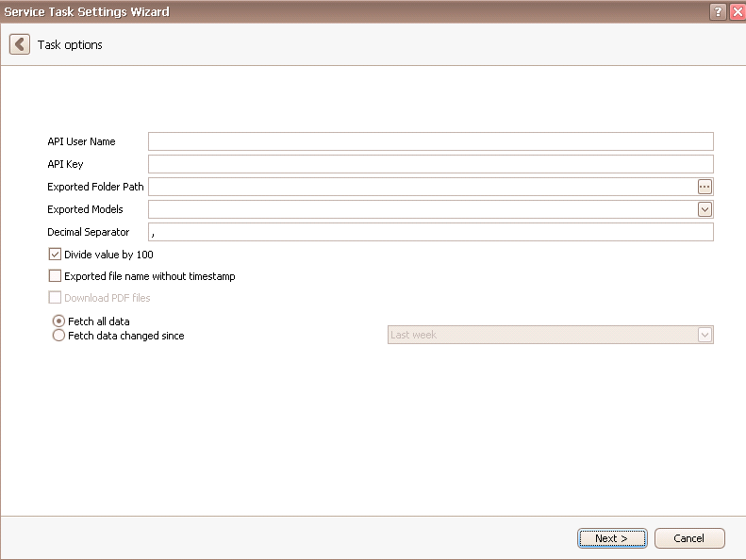Focus the API Key input box

(x=431, y=164)
